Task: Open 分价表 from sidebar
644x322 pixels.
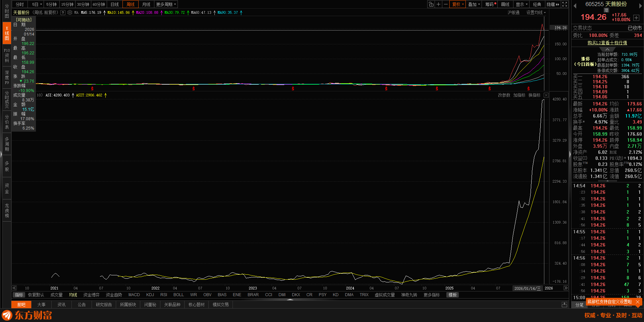Action: [7, 122]
